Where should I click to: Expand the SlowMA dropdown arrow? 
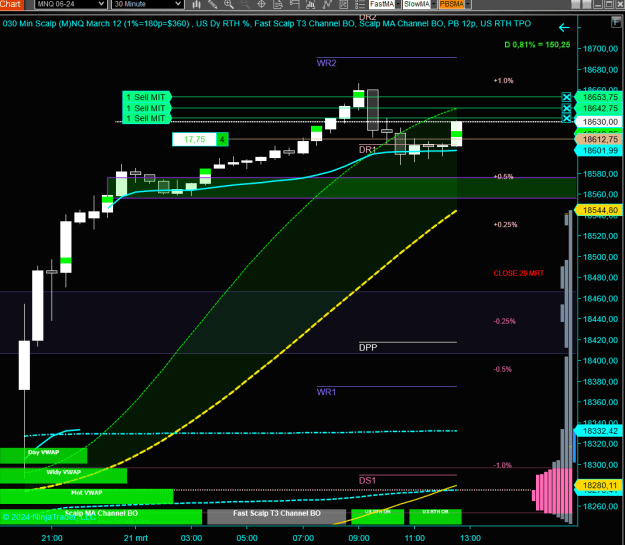click(434, 4)
